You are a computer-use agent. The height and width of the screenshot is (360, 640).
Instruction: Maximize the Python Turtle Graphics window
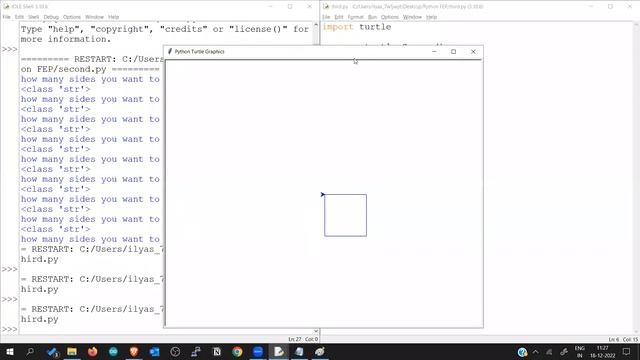tap(453, 52)
